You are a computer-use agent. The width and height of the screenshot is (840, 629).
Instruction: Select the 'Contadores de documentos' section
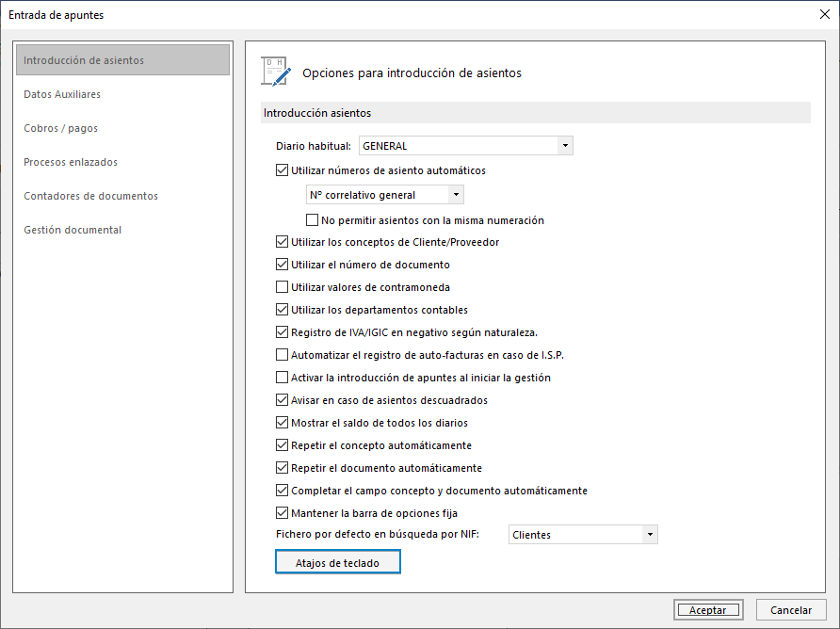pyautogui.click(x=89, y=196)
